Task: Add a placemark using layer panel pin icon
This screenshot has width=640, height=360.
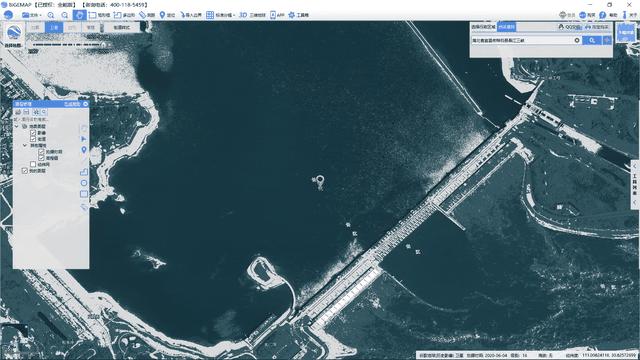Action: coord(84,150)
